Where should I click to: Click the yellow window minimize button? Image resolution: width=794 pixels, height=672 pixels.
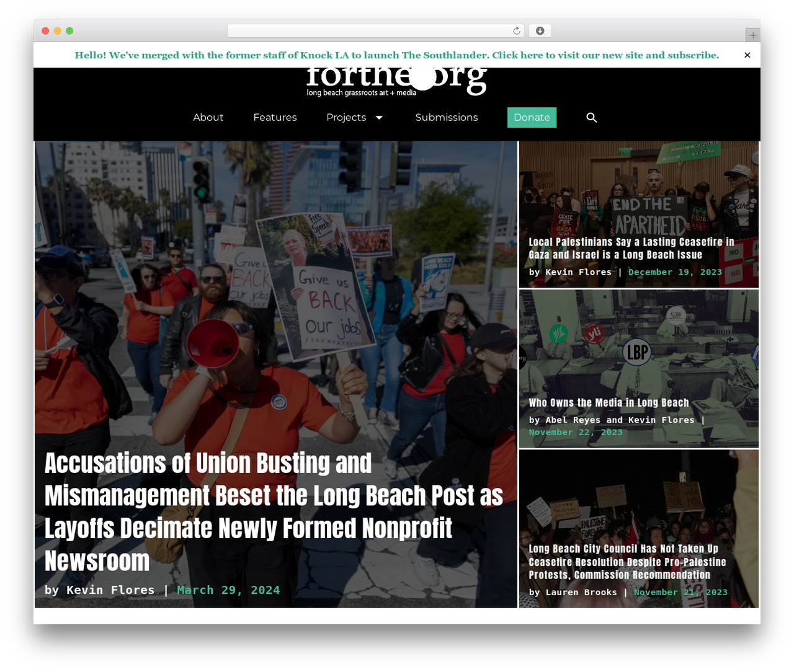pos(57,31)
